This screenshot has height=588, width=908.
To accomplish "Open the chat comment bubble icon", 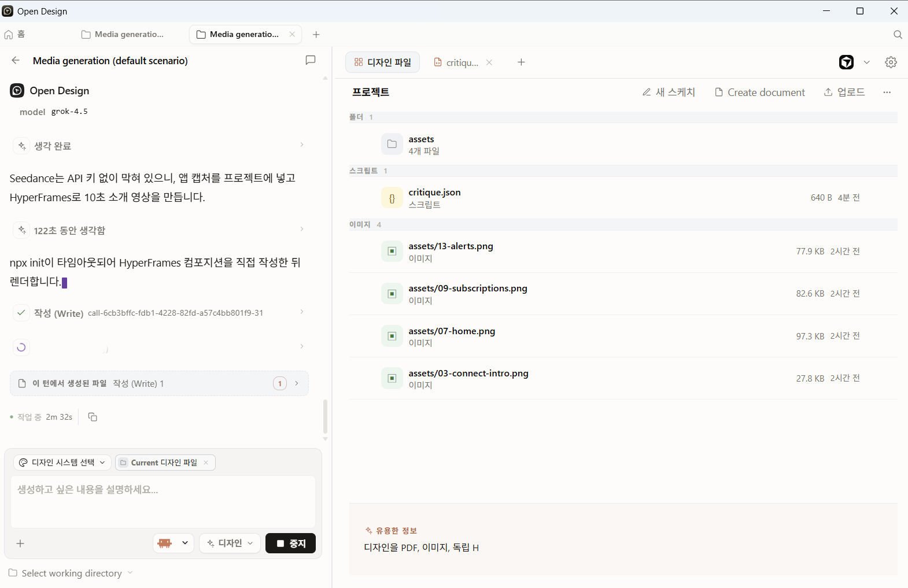I will (x=311, y=60).
